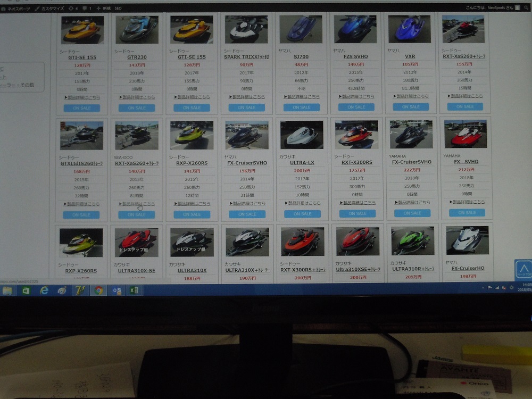The image size is (532, 399).
Task: Select the 200万円 price of the ULTRA-LX
Action: pyautogui.click(x=302, y=171)
